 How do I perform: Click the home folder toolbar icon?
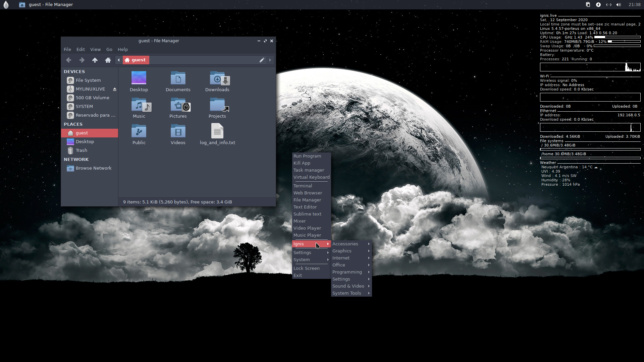(x=108, y=60)
